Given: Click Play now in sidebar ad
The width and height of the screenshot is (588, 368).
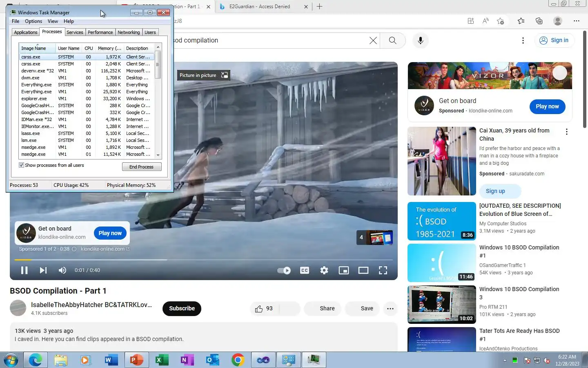Looking at the screenshot, I should click(548, 106).
